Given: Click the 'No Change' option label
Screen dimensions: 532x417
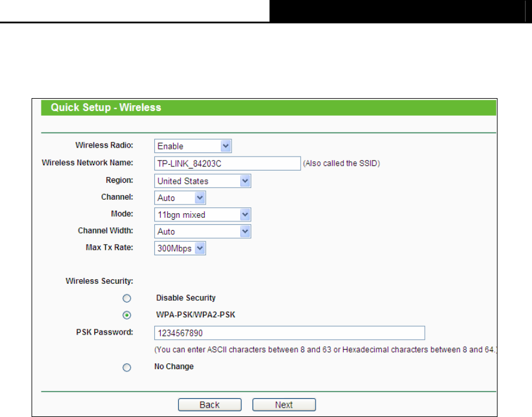Looking at the screenshot, I should [x=174, y=367].
